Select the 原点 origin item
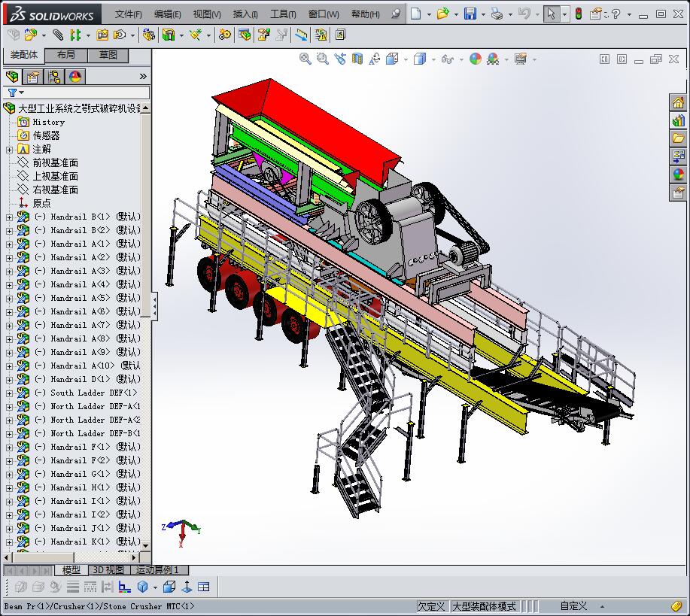 click(41, 204)
